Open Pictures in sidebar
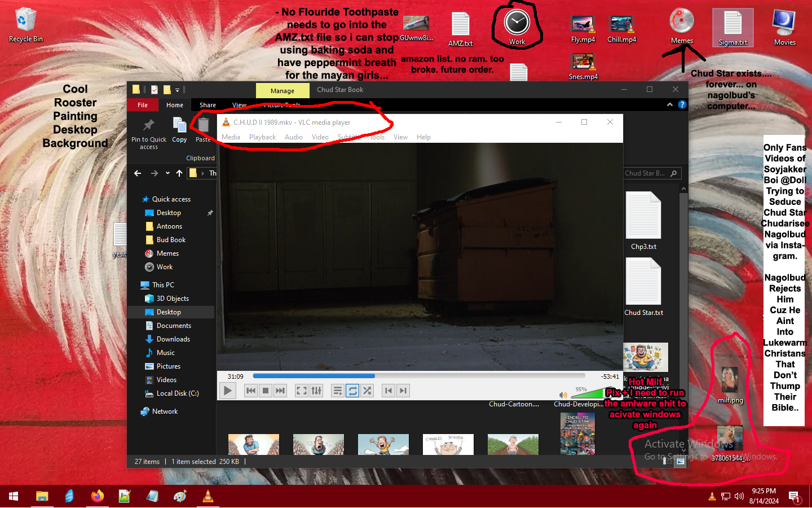Screen dimensions: 812x508 169,366
